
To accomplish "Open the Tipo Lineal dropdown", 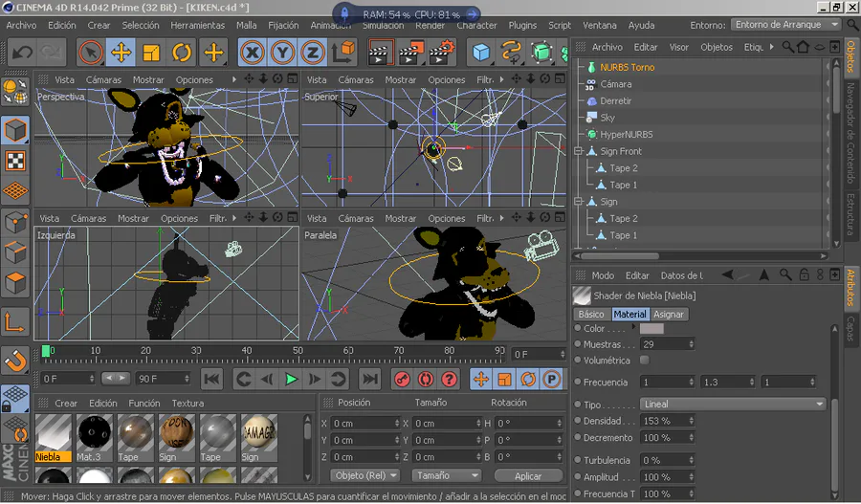I will click(733, 405).
